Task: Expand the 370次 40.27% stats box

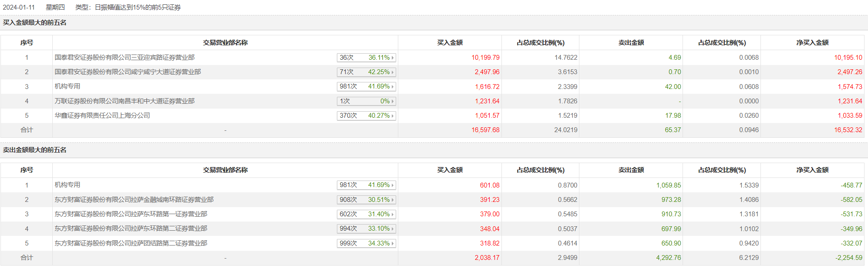Action: [x=366, y=116]
